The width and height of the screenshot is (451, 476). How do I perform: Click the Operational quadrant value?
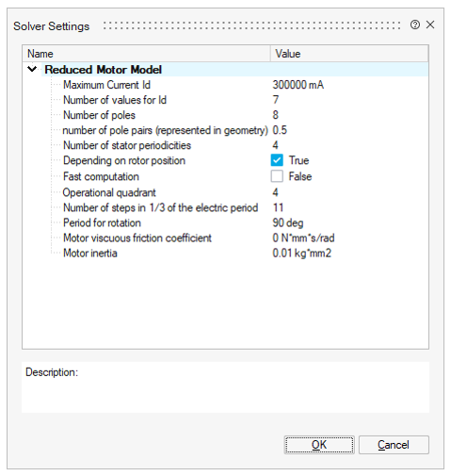coord(349,192)
